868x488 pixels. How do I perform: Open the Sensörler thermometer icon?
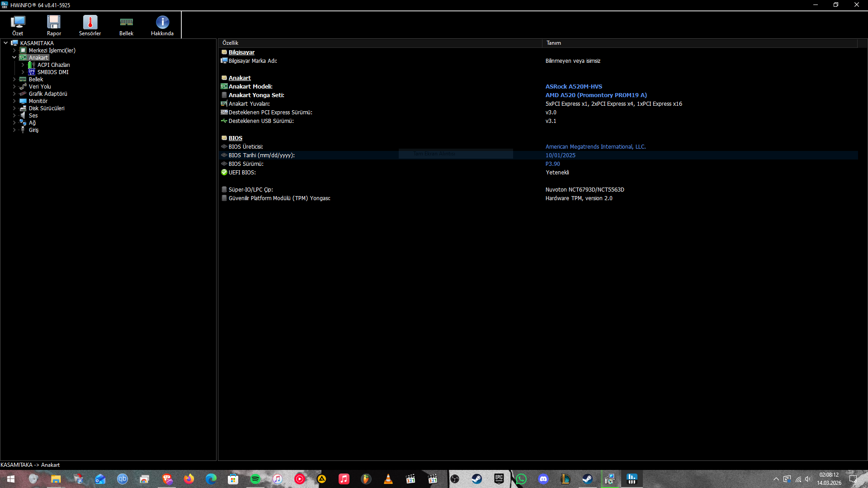point(90,26)
